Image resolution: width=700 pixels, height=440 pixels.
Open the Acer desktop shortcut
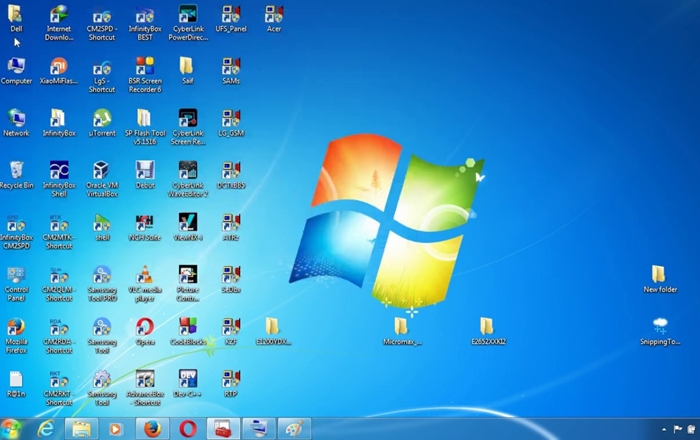pos(274,19)
